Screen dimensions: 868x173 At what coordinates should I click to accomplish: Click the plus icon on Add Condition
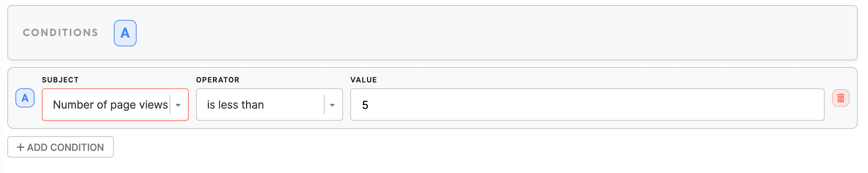pos(21,147)
